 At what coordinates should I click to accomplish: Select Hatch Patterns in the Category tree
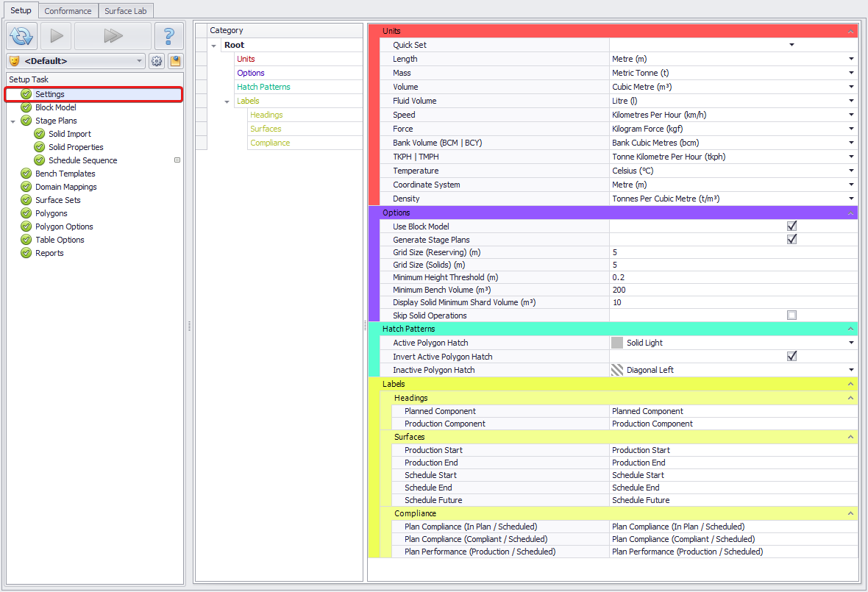pyautogui.click(x=263, y=87)
